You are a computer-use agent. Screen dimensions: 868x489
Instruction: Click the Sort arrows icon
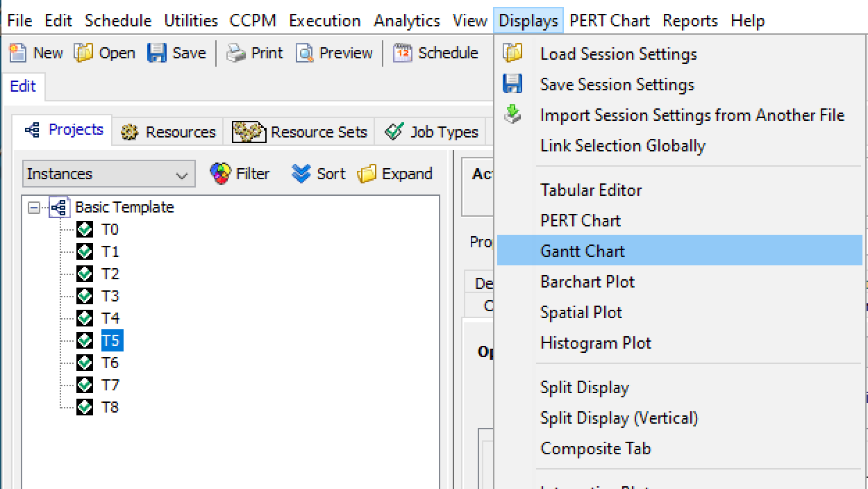coord(301,174)
